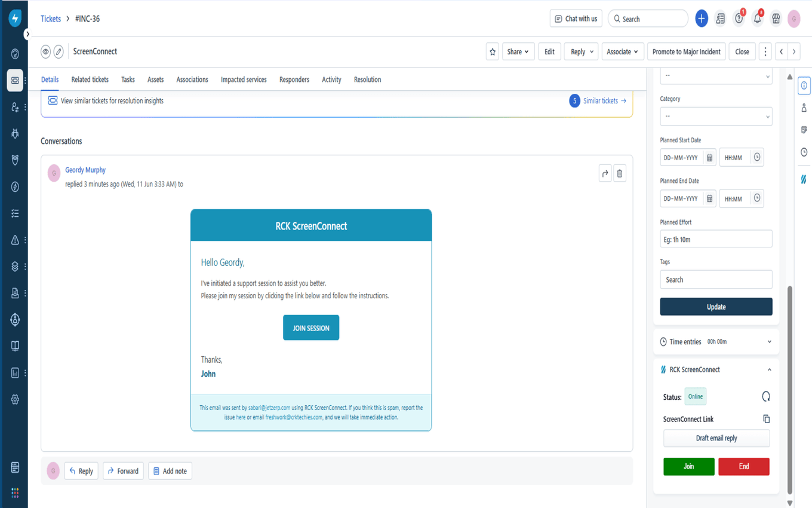Open the Resolution tab

click(367, 79)
